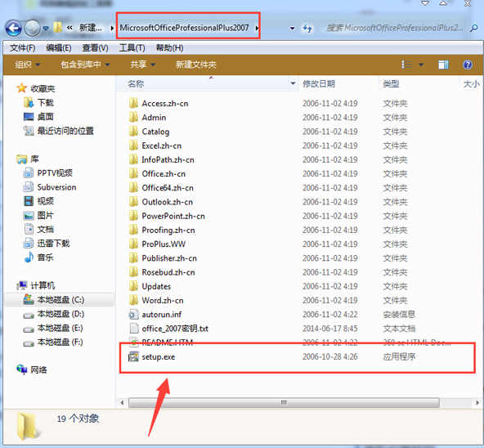The height and width of the screenshot is (448, 484).
Task: Click the horizontal scrollbar thumb
Action: [284, 402]
